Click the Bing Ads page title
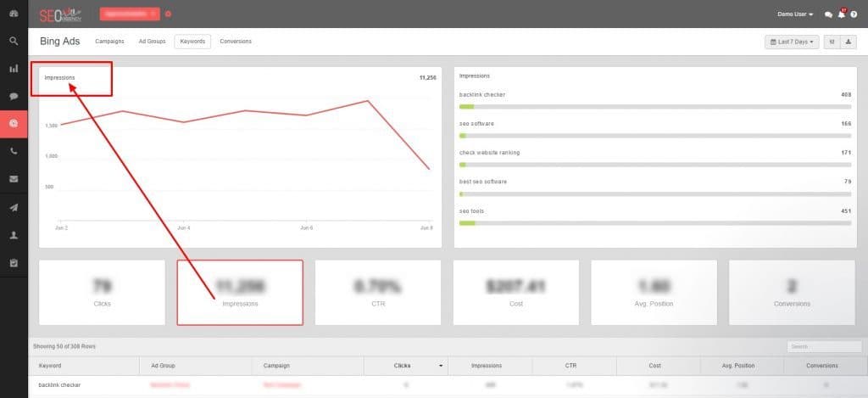Image resolution: width=868 pixels, height=398 pixels. point(60,42)
